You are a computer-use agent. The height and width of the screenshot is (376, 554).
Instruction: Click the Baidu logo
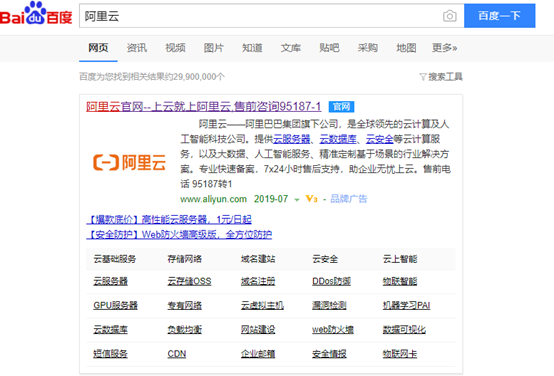coord(36,14)
